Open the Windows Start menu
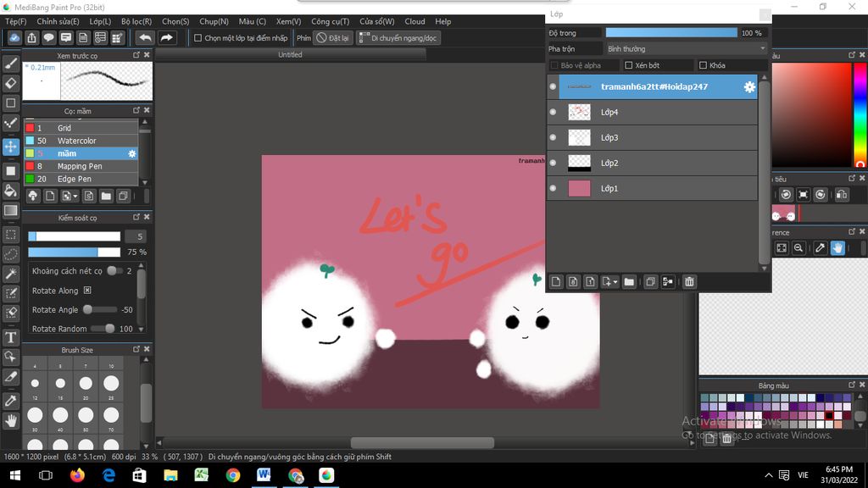This screenshot has width=868, height=488. pos(15,475)
